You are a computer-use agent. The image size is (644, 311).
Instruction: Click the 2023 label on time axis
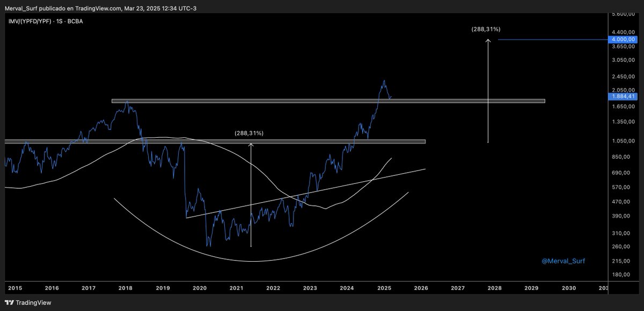310,288
